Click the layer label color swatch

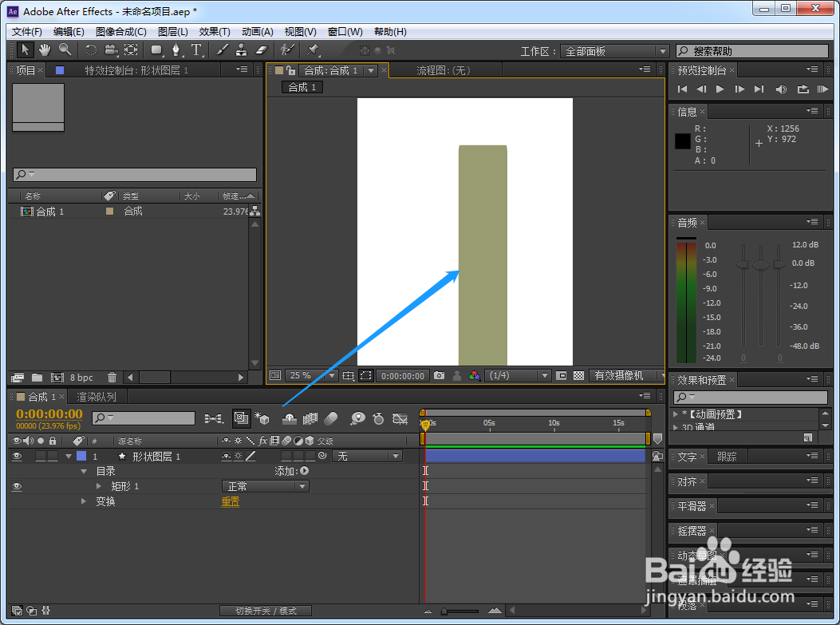coord(81,456)
